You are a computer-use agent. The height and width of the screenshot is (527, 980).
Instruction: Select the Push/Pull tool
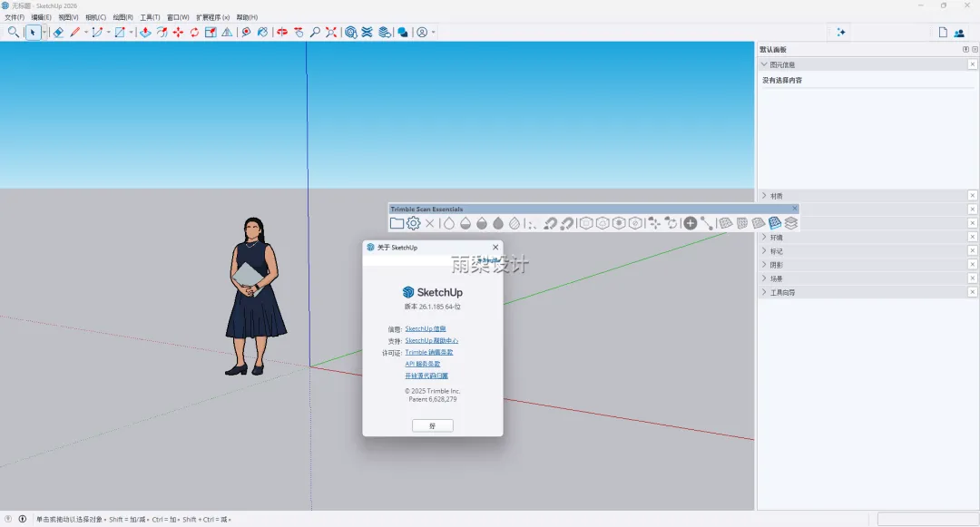[x=145, y=32]
